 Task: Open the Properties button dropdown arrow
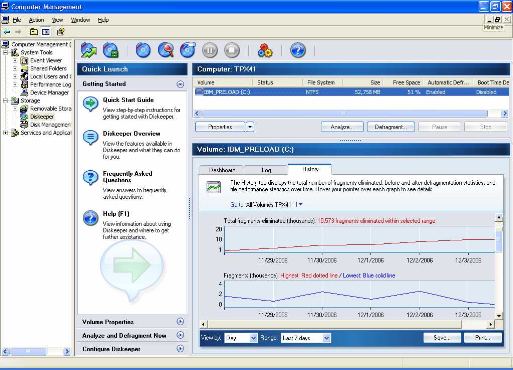[x=250, y=127]
